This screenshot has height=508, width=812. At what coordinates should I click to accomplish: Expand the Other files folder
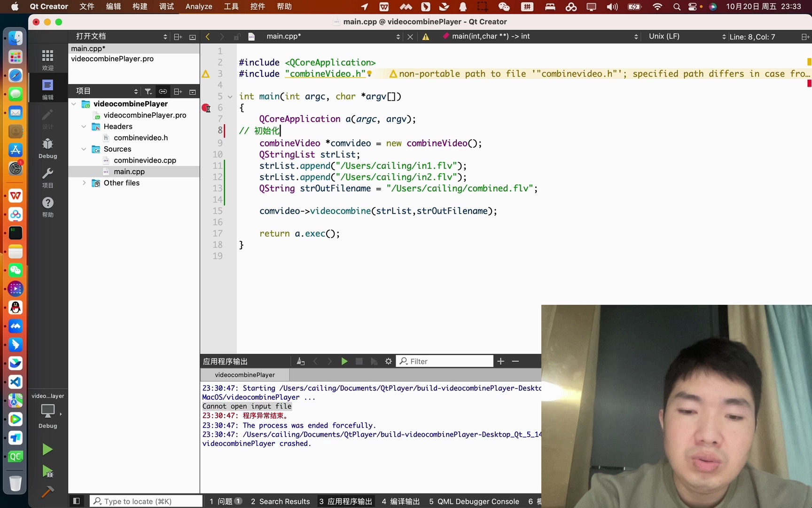84,183
